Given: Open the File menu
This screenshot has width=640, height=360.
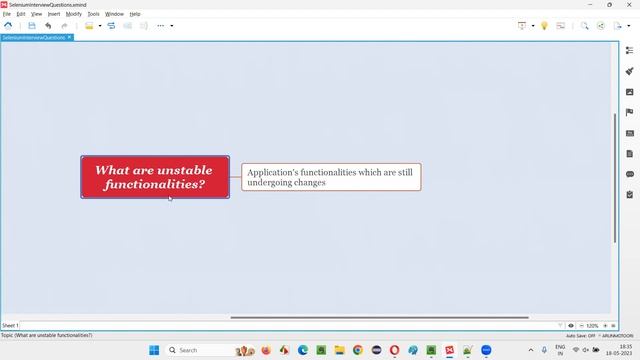Looking at the screenshot, I should coord(7,14).
